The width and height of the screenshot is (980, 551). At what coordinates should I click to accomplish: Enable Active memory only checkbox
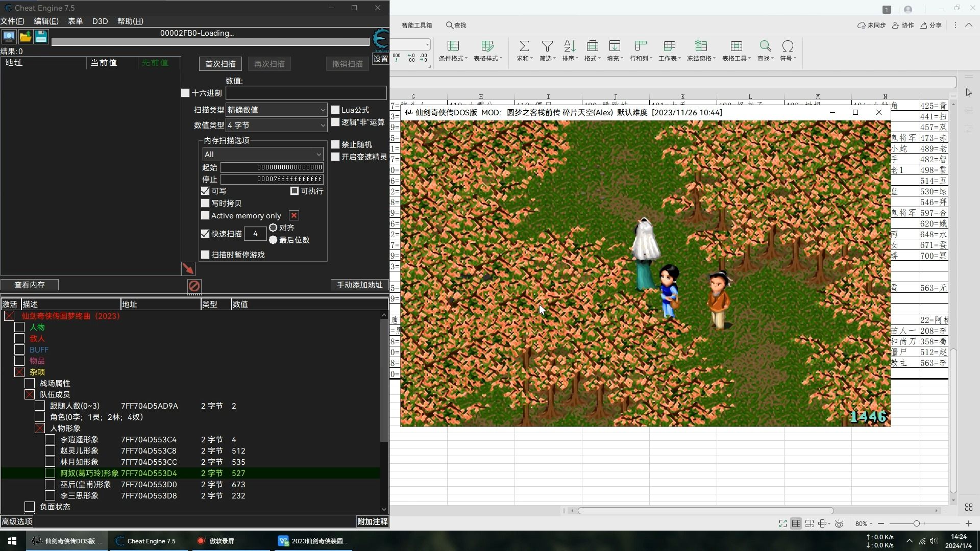205,215
